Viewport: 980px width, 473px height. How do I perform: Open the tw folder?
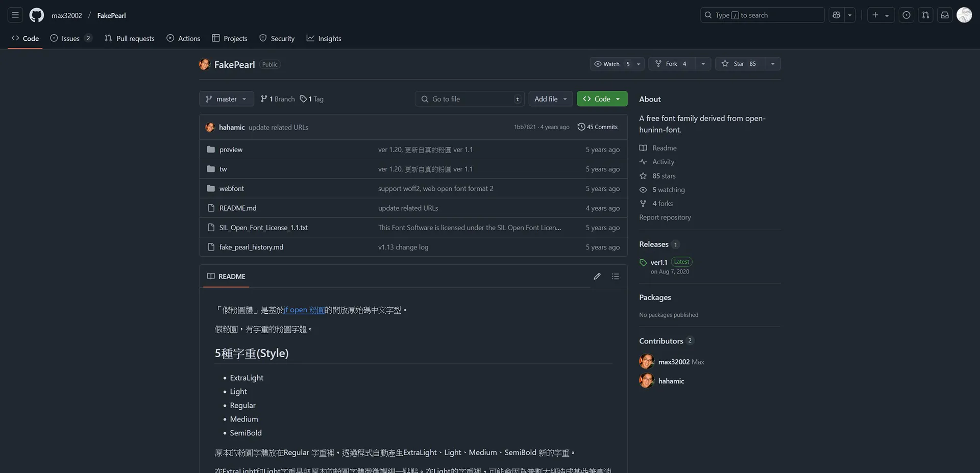coord(223,169)
